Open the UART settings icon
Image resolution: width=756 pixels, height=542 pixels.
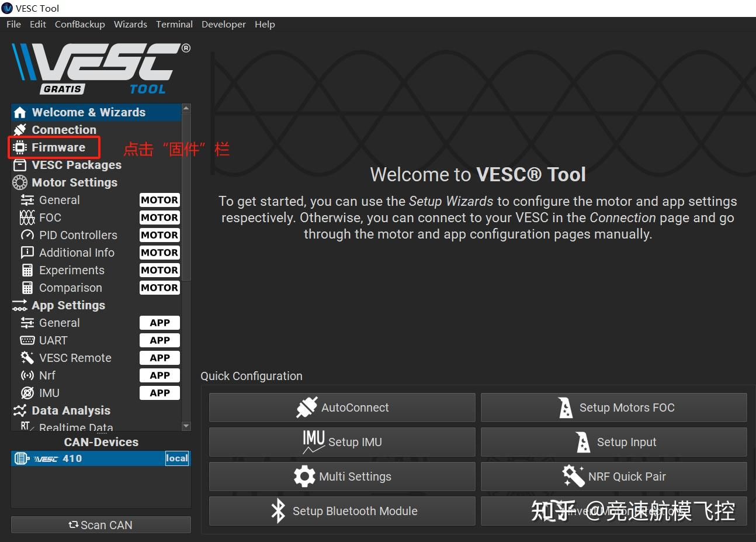pos(27,340)
